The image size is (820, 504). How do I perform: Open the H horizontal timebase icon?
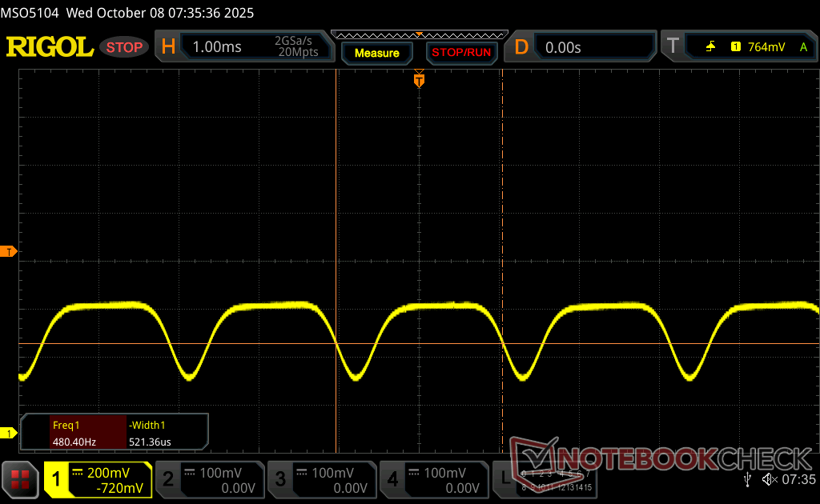click(x=168, y=47)
